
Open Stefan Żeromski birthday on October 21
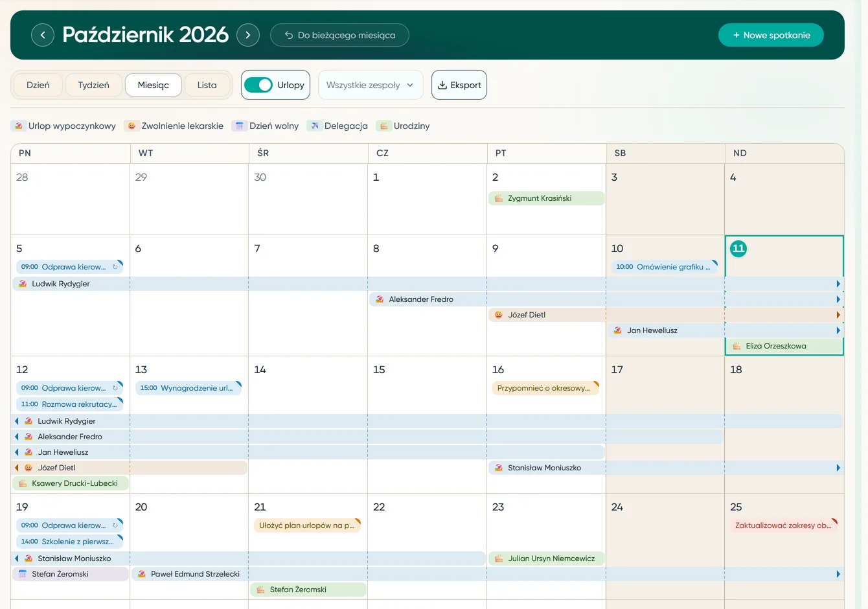[308, 590]
